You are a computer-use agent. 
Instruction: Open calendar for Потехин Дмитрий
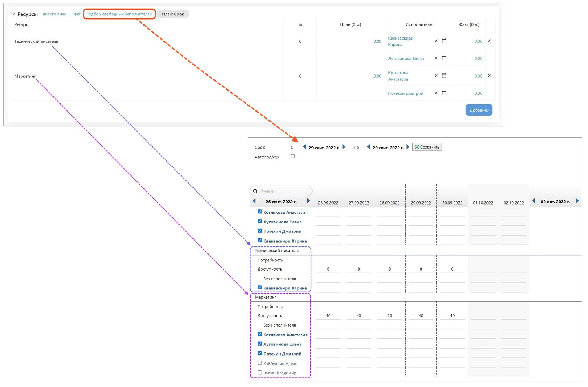[444, 93]
